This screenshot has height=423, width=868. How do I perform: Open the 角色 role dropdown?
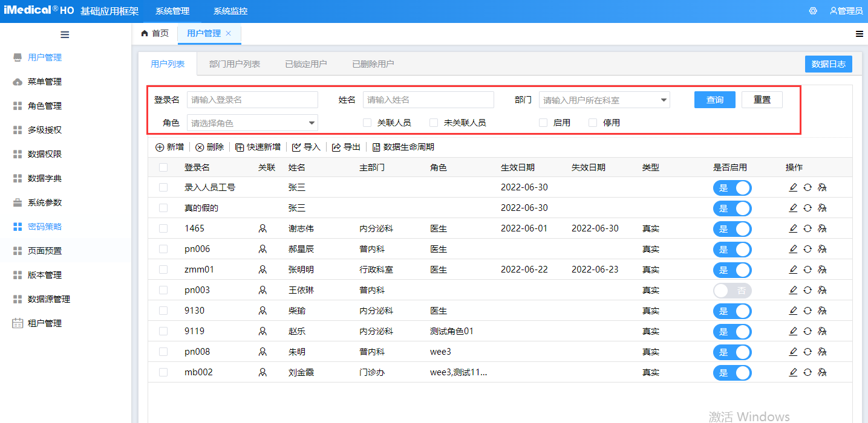pos(252,122)
